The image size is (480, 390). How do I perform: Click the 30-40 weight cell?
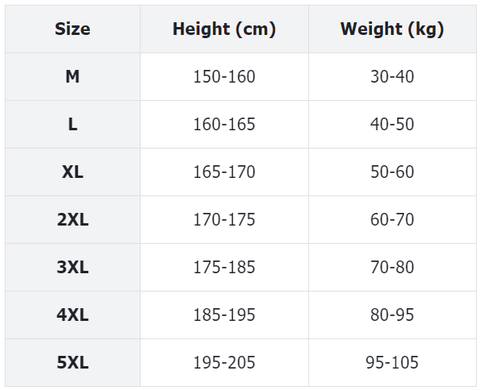[x=392, y=77]
